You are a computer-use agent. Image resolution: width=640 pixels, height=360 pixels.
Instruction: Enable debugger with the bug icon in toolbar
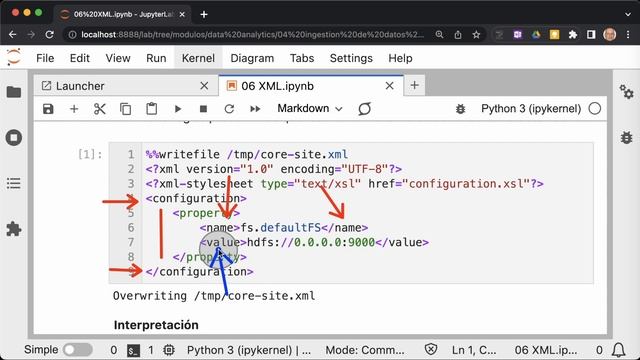[460, 109]
